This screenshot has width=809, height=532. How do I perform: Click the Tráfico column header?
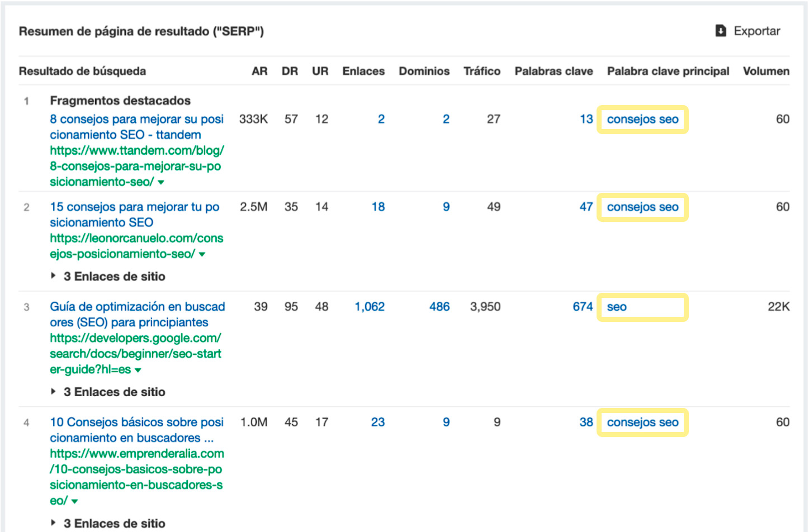[x=482, y=71]
